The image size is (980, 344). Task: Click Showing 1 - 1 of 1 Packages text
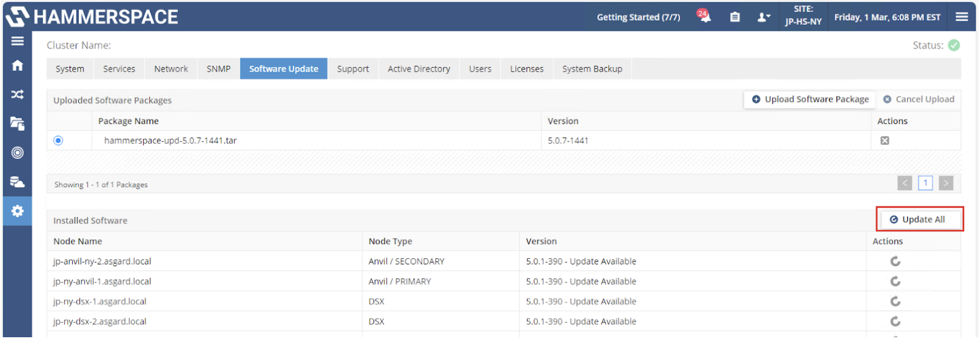pos(101,184)
